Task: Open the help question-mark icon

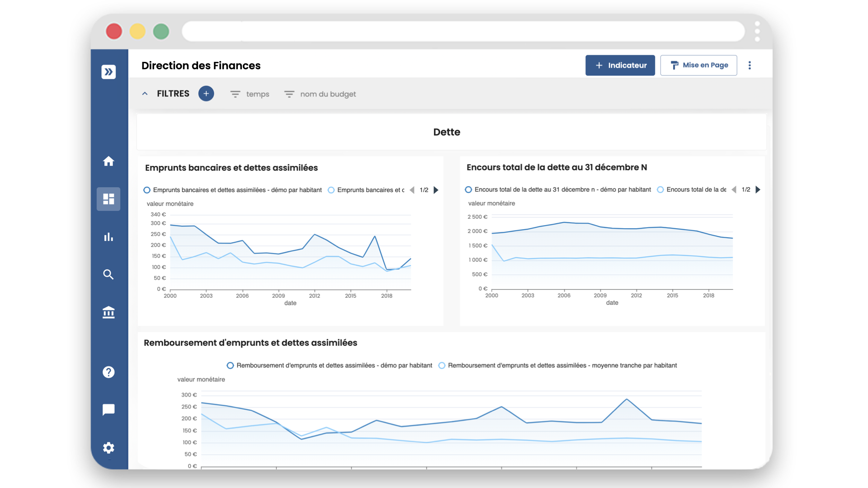Action: (108, 372)
